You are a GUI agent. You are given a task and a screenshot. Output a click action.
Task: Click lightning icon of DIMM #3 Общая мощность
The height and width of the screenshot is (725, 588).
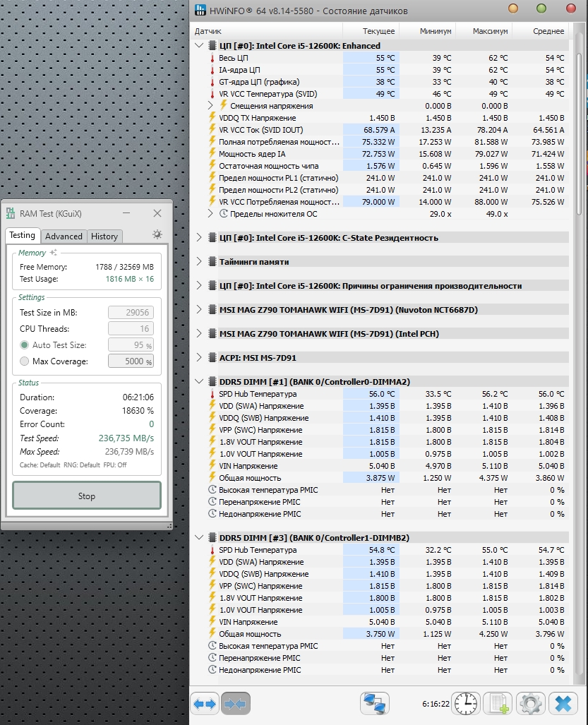click(x=212, y=633)
